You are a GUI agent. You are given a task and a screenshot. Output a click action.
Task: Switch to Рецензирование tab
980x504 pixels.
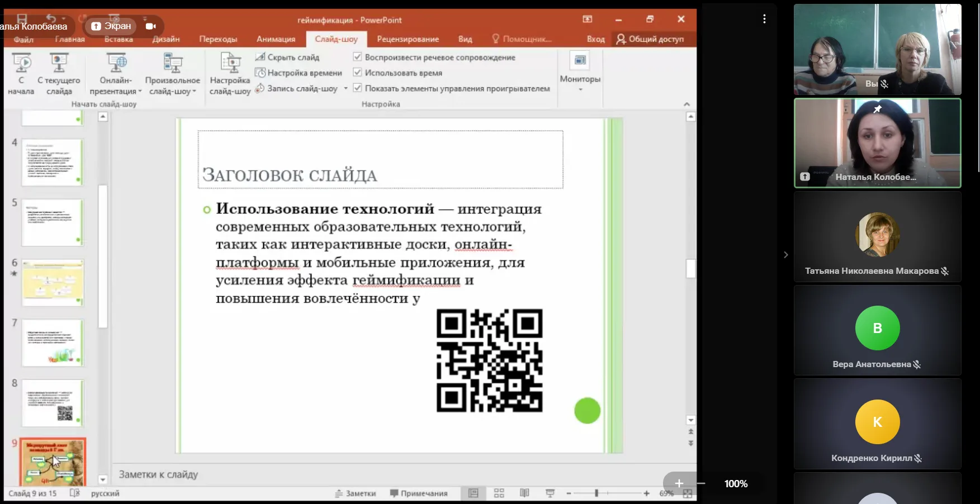408,39
